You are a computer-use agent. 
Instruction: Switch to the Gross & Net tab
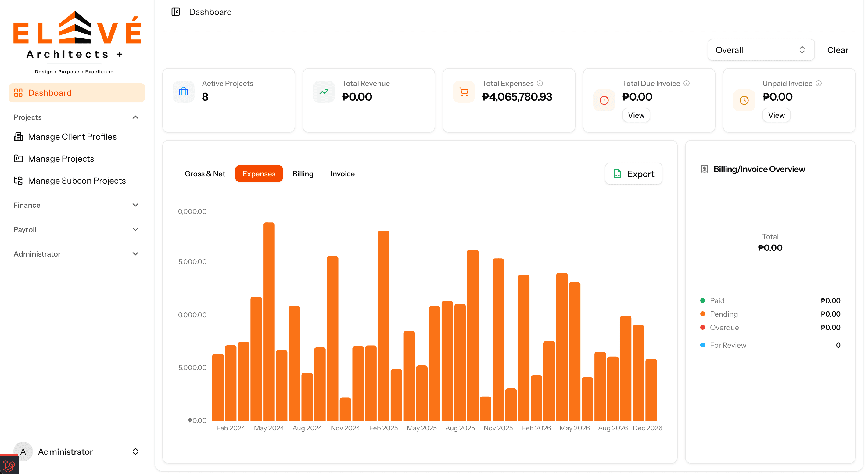tap(205, 174)
